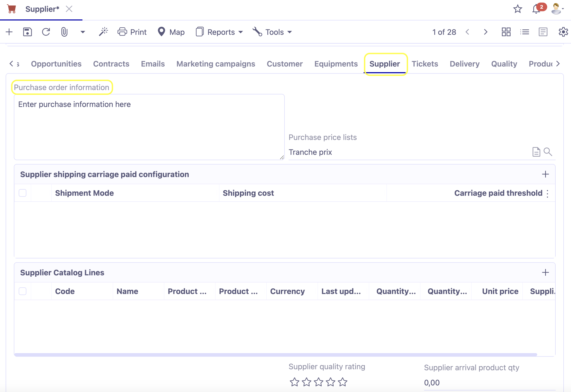Open the attachment options dropdown arrow
This screenshot has width=571, height=392.
pyautogui.click(x=82, y=32)
